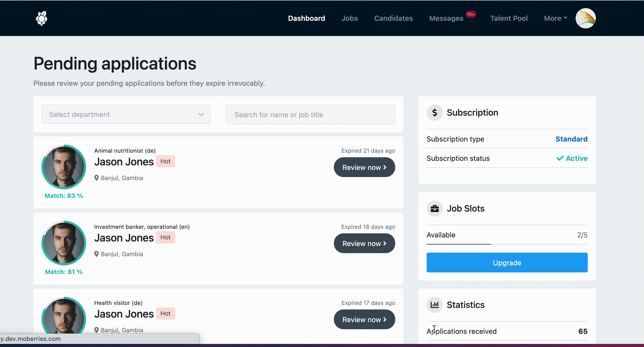
Task: Click location pin for Health visitor applicant
Action: pyautogui.click(x=96, y=330)
